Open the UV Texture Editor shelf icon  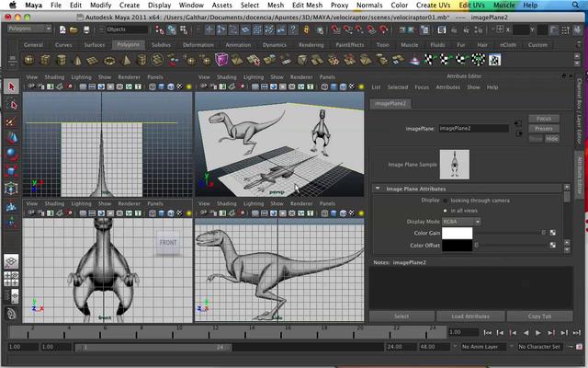[494, 60]
